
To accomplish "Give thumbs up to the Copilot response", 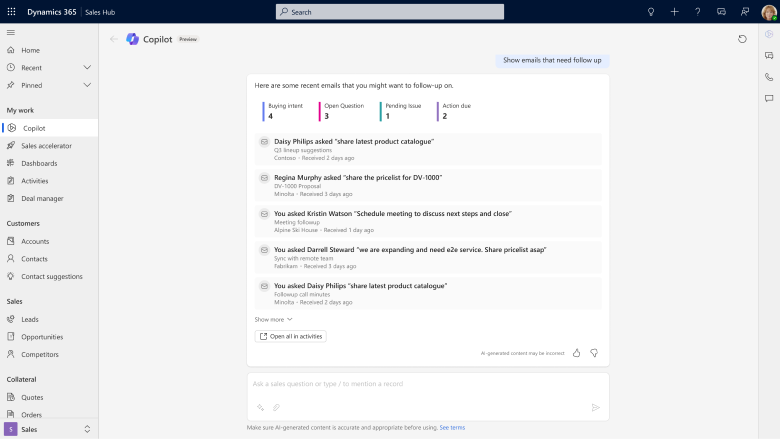I will tap(577, 353).
